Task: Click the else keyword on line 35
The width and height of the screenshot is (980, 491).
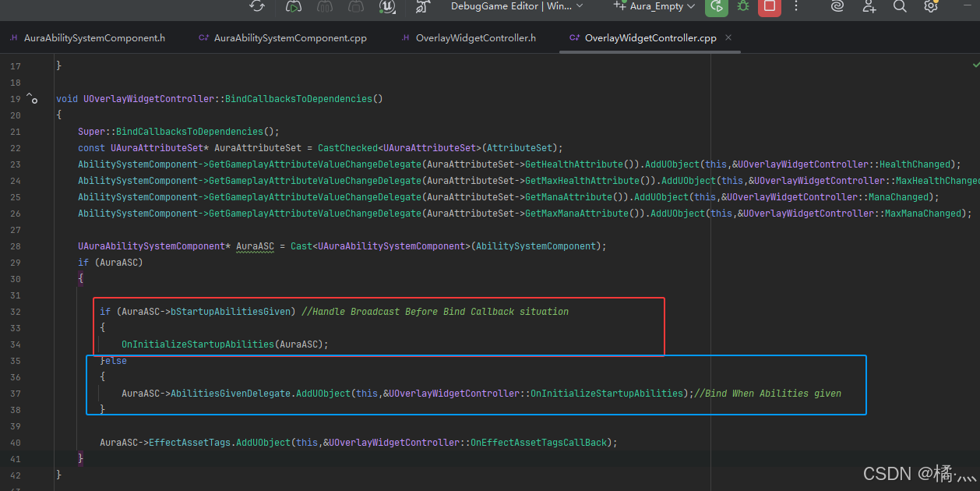Action: [x=116, y=361]
